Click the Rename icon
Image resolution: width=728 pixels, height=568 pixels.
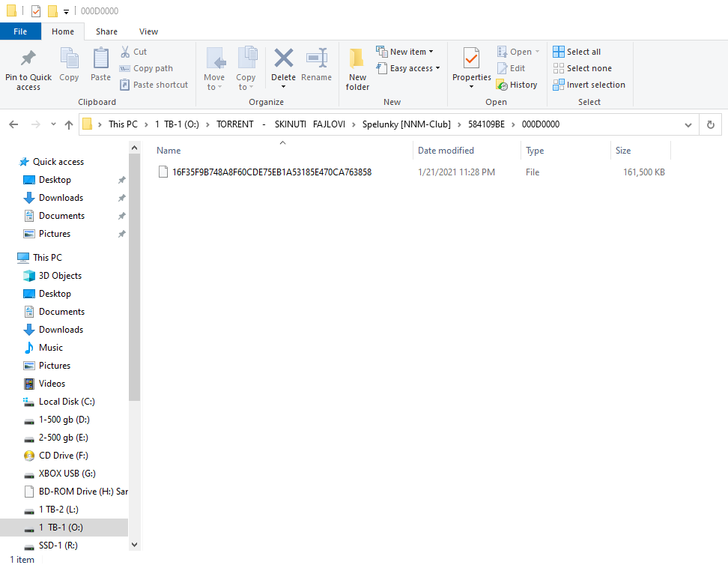pos(317,58)
